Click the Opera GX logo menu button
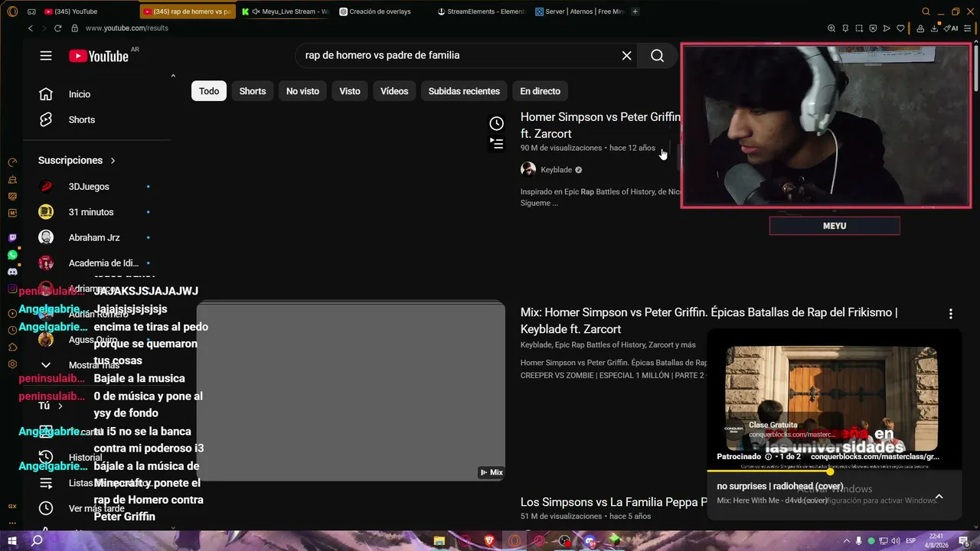The width and height of the screenshot is (980, 551). tap(12, 11)
